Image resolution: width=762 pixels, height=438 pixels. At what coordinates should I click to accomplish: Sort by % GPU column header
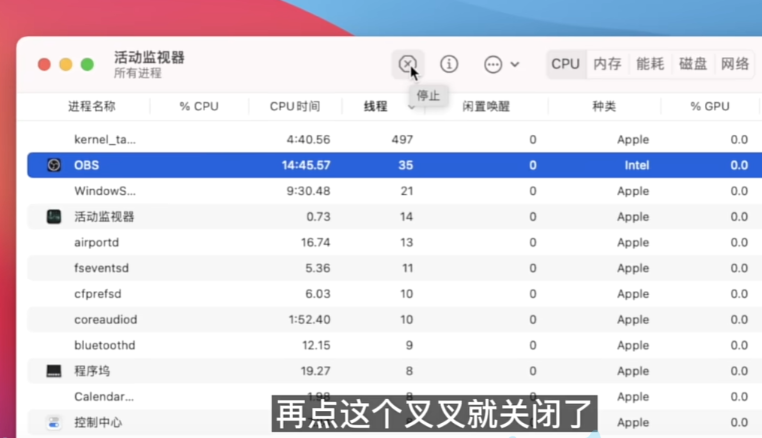point(710,106)
